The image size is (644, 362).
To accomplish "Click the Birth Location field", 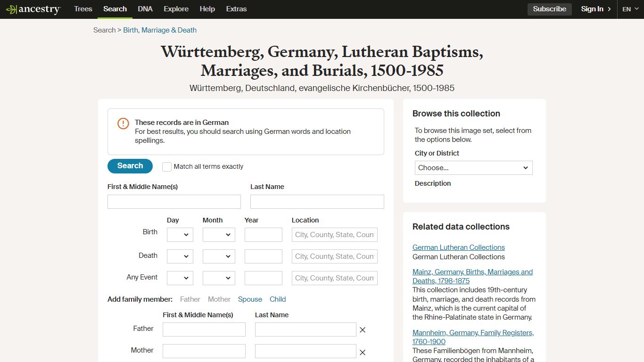I will 335,235.
